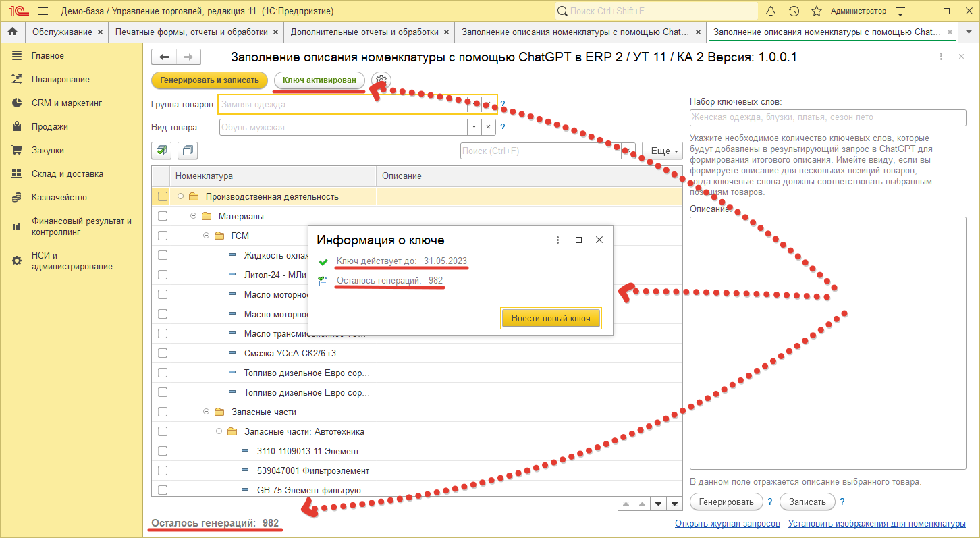980x538 pixels.
Task: Click the Набор ключевых слов input field
Action: [827, 117]
